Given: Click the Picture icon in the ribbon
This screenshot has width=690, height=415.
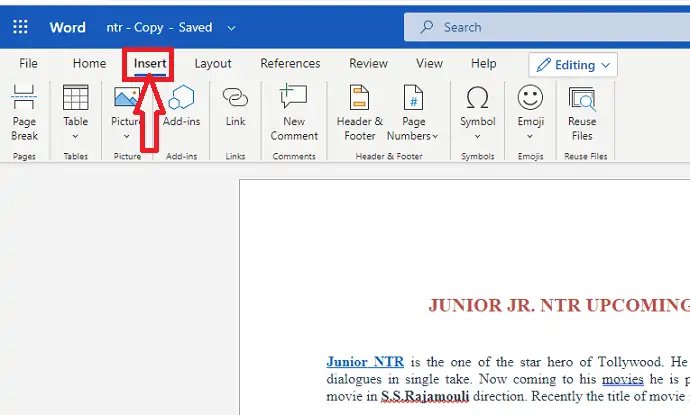Looking at the screenshot, I should coord(127,97).
